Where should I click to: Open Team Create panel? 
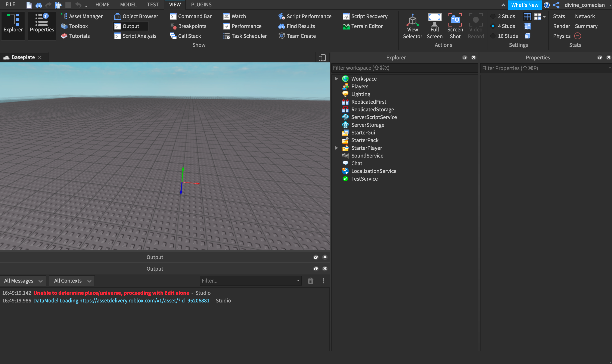point(297,36)
